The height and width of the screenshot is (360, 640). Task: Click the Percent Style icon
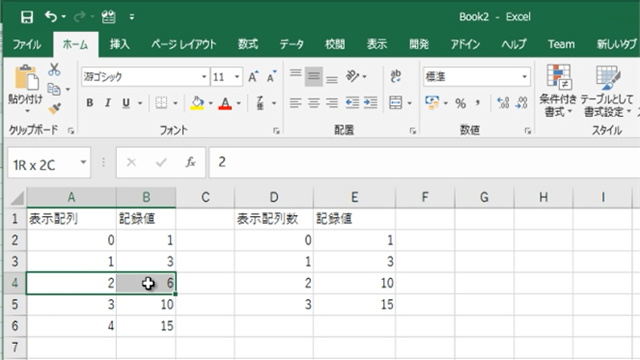460,103
